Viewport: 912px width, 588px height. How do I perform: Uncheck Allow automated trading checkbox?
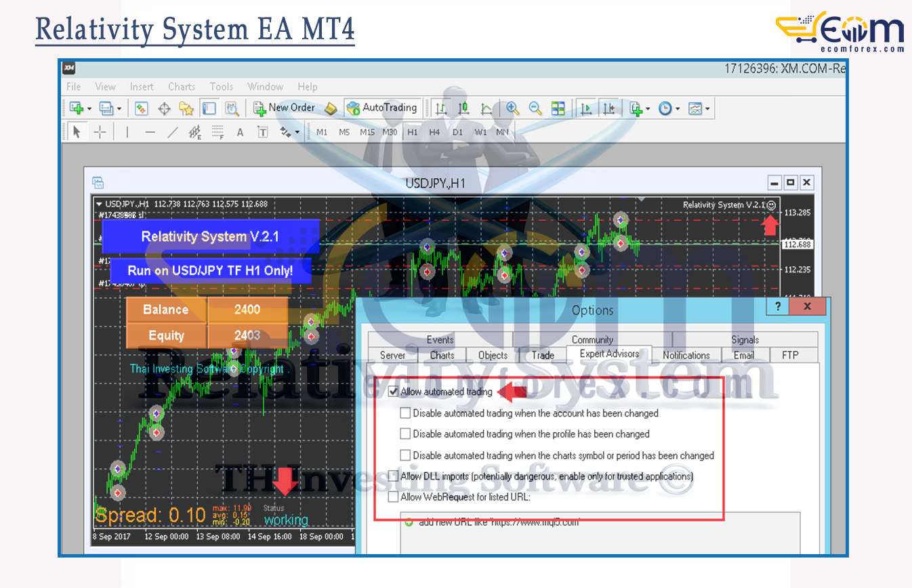coord(393,392)
